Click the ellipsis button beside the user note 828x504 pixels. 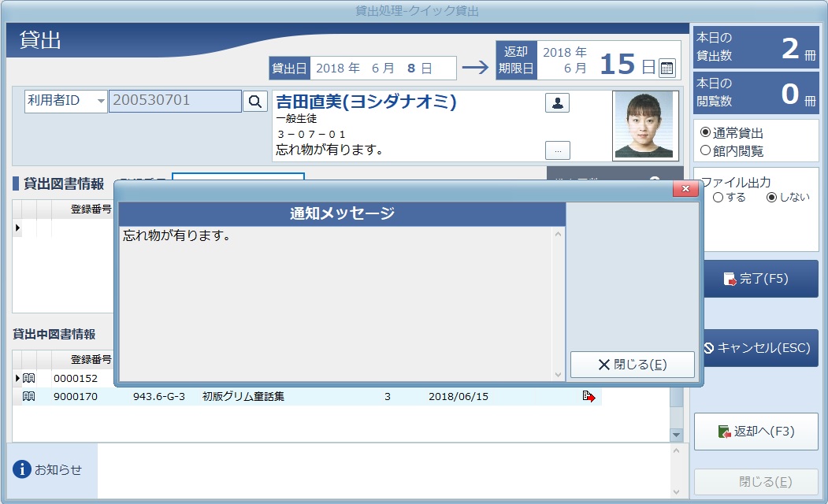558,151
